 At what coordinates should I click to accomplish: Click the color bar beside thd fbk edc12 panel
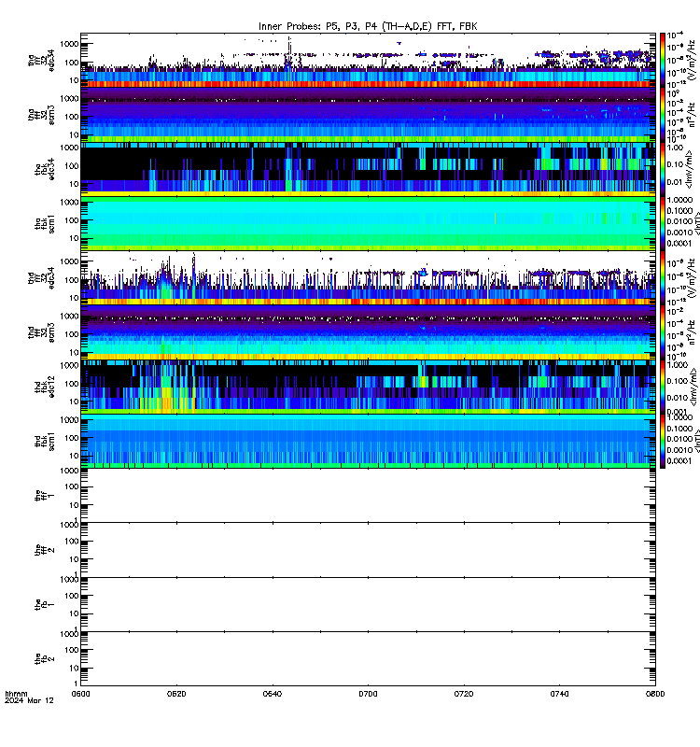click(663, 387)
